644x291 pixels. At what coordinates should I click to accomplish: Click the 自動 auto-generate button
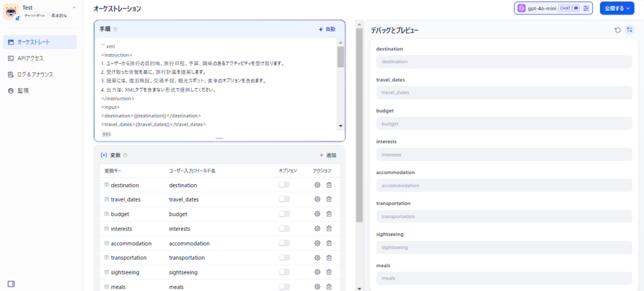326,30
